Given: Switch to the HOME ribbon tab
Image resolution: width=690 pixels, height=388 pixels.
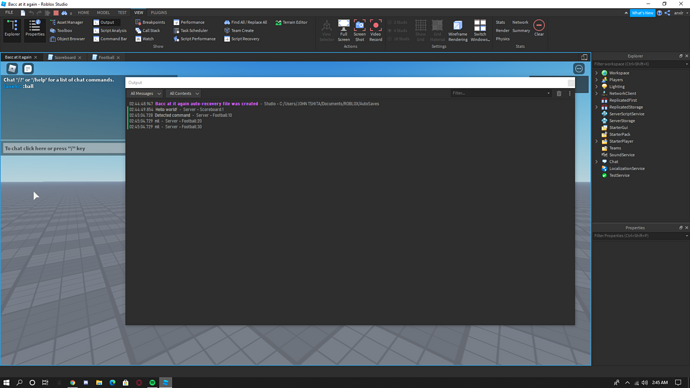Looking at the screenshot, I should click(x=83, y=13).
